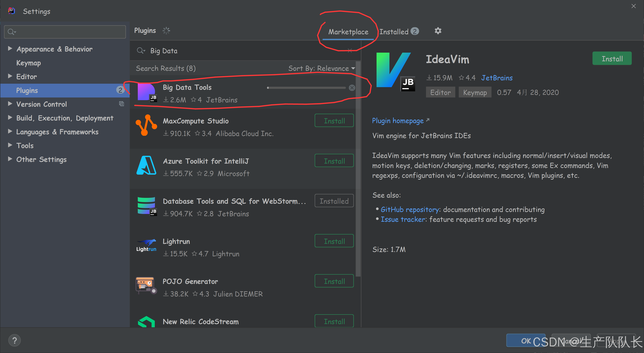Open the plugins gear settings icon

(x=438, y=31)
